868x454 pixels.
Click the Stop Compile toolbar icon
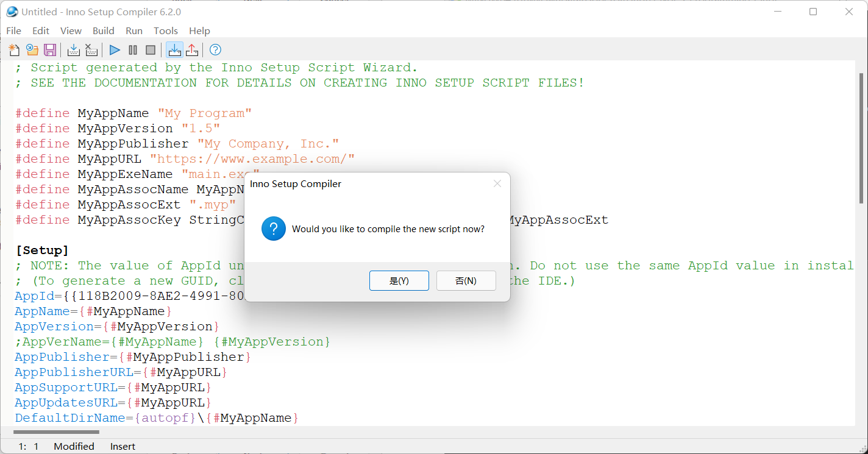click(x=91, y=50)
